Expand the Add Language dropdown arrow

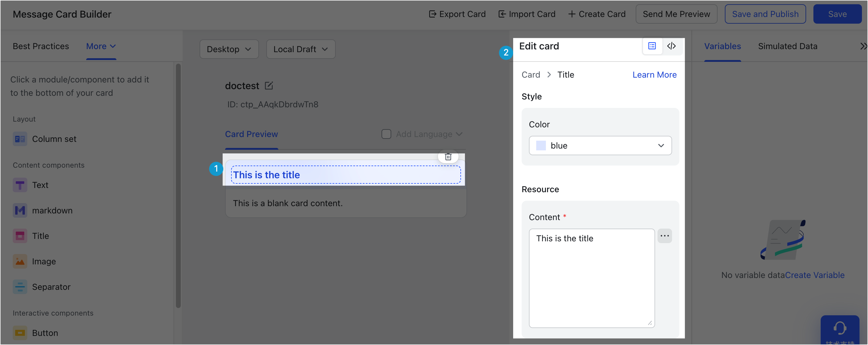click(x=459, y=134)
